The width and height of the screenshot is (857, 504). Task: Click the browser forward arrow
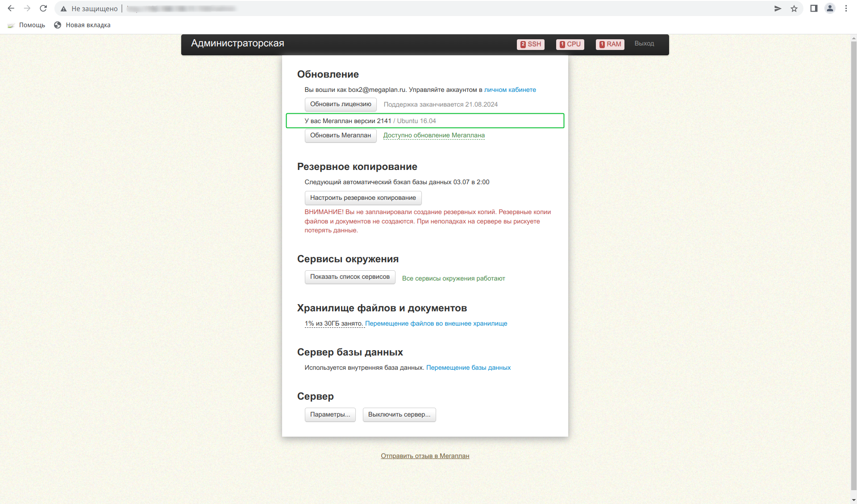[27, 8]
